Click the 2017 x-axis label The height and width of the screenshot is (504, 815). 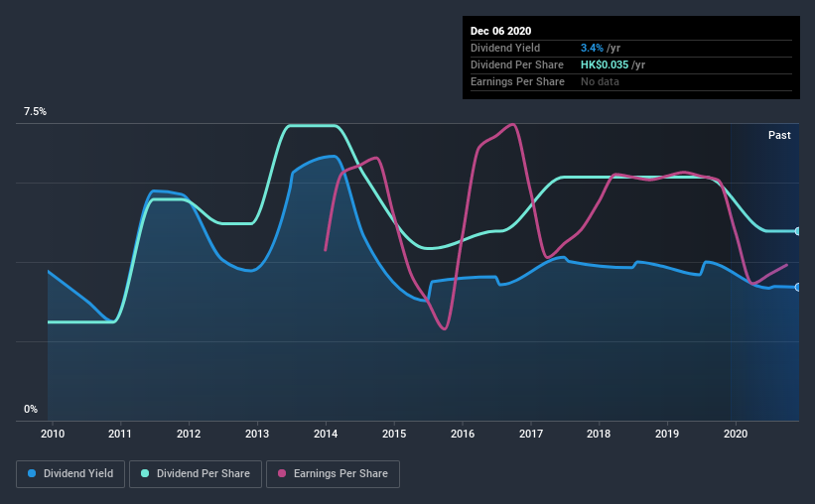tap(531, 434)
